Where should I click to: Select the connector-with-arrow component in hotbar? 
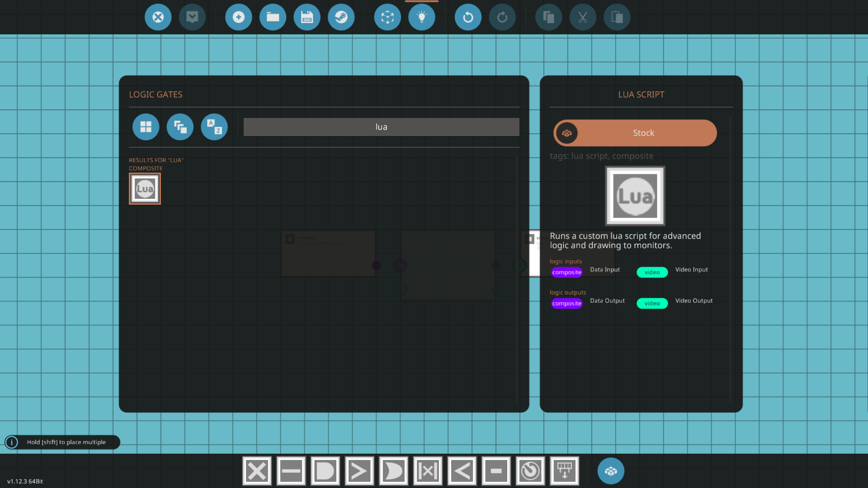click(565, 471)
